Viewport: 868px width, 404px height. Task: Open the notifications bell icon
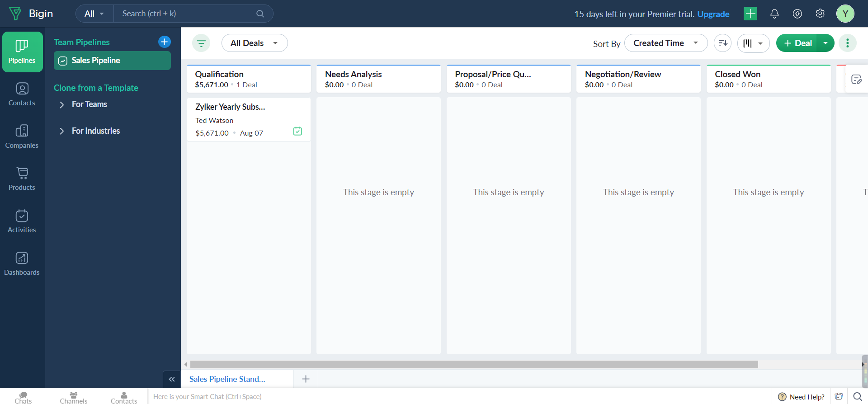[774, 14]
